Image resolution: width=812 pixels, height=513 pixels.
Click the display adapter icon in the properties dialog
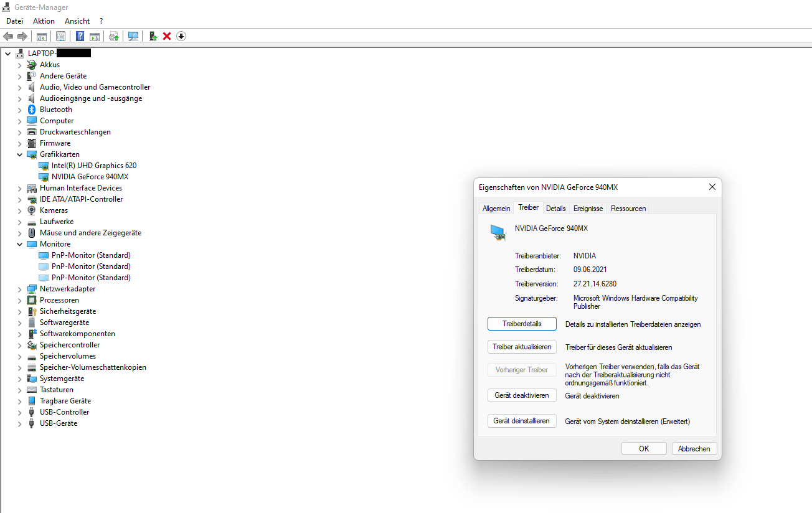pyautogui.click(x=498, y=233)
